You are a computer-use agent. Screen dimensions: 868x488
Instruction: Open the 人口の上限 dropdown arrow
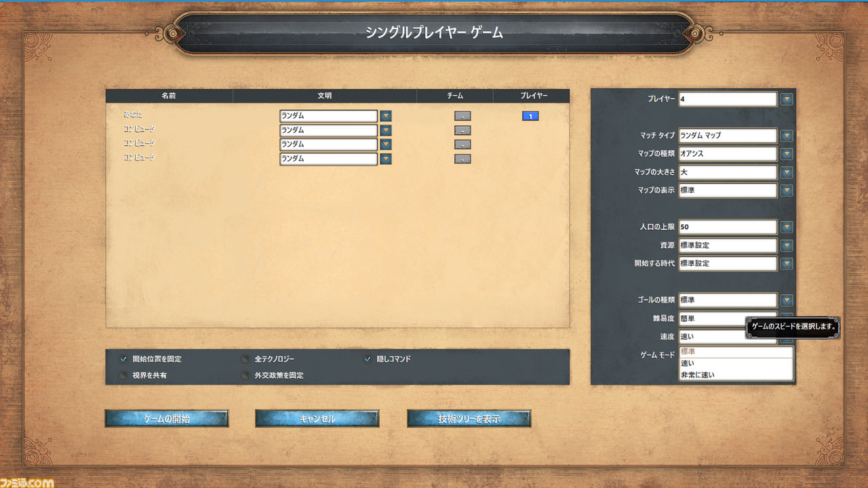787,227
